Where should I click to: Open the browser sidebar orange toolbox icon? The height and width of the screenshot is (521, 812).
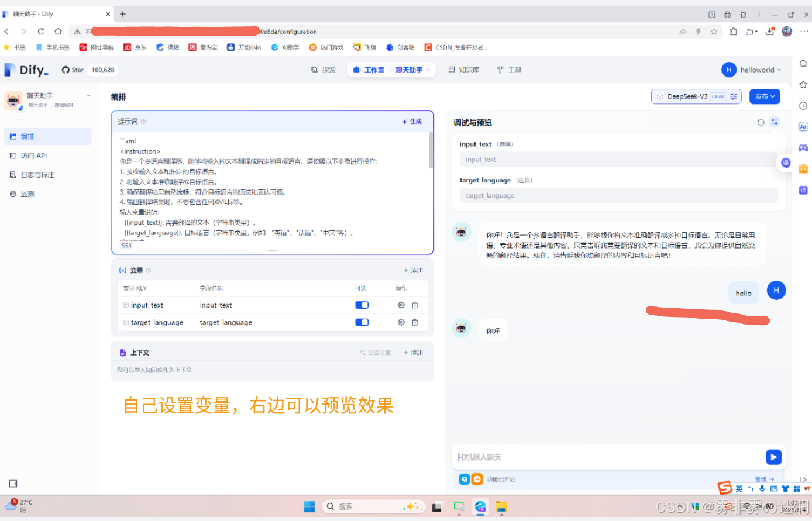803,169
